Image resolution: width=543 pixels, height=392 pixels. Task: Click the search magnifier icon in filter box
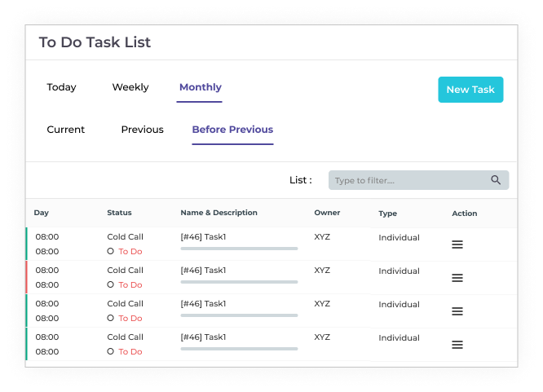pos(496,180)
